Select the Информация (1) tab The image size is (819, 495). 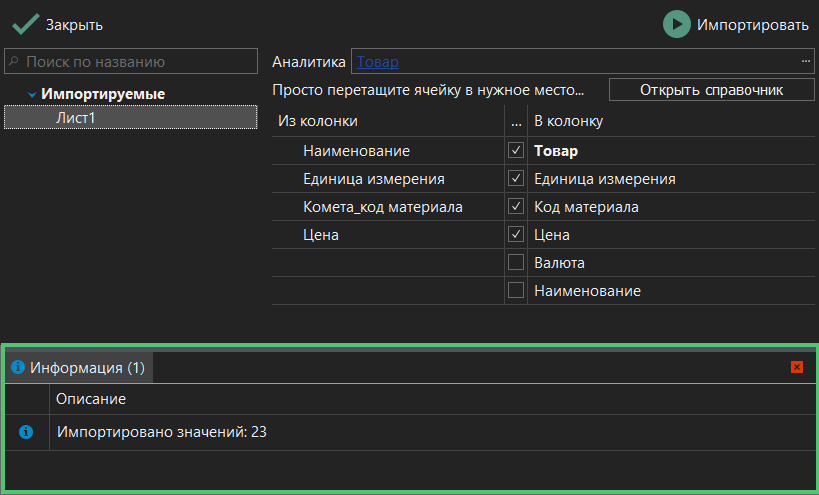(x=79, y=368)
